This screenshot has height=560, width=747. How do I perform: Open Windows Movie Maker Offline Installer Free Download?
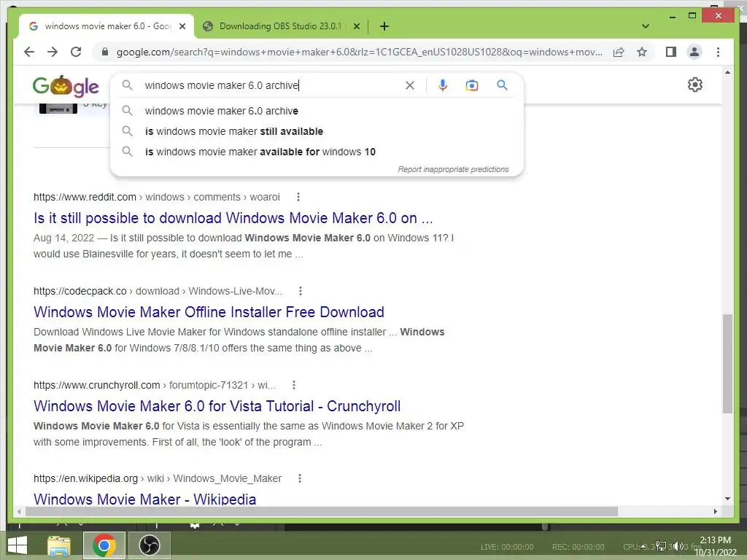pos(209,312)
